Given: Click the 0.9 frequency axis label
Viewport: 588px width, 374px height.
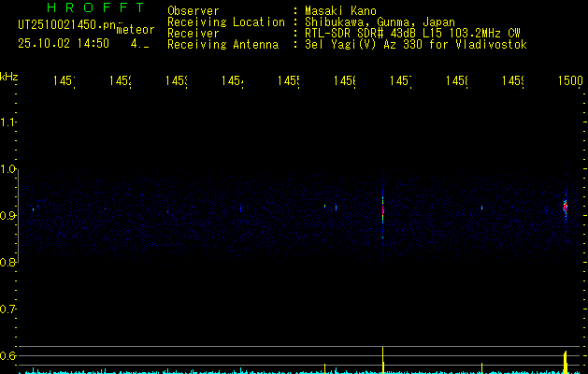Looking at the screenshot, I should pos(7,215).
